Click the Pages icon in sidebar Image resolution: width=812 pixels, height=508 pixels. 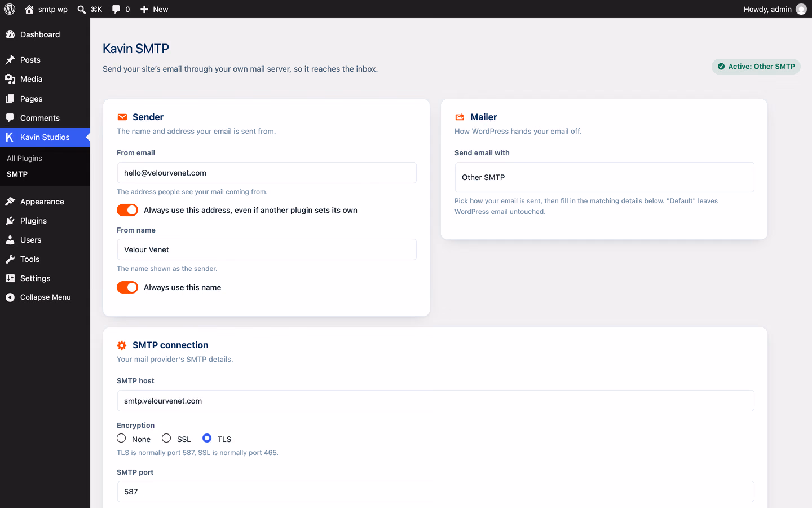point(10,99)
